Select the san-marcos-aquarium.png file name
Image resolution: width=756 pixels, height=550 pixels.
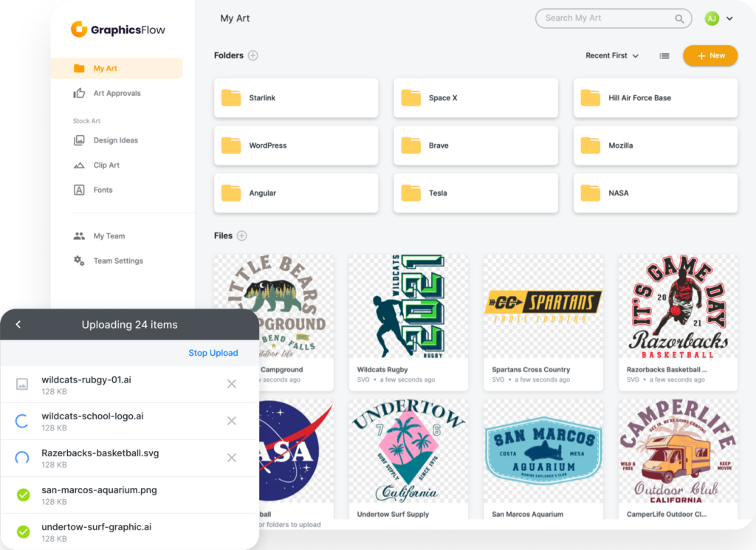(100, 490)
